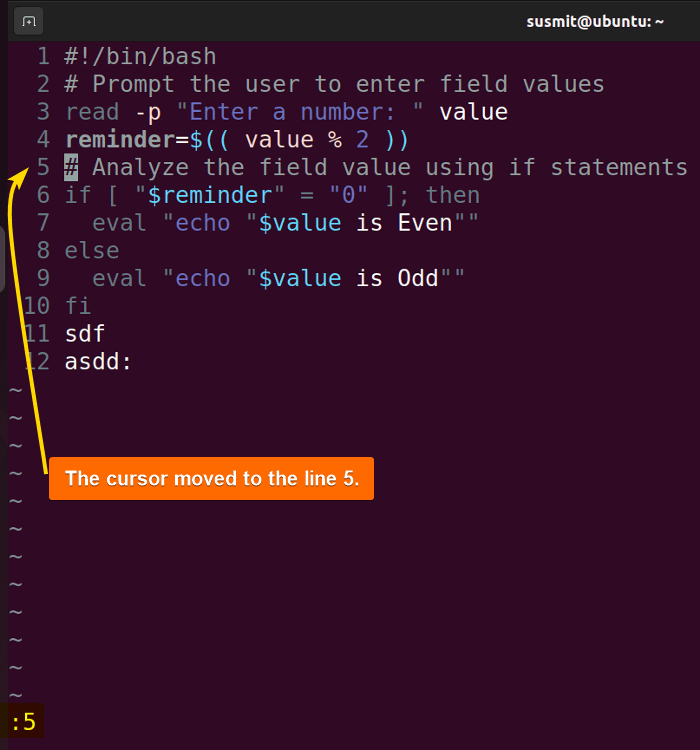Viewport: 700px width, 750px height.
Task: Click 'then' keyword on line 6
Action: pyautogui.click(x=453, y=195)
